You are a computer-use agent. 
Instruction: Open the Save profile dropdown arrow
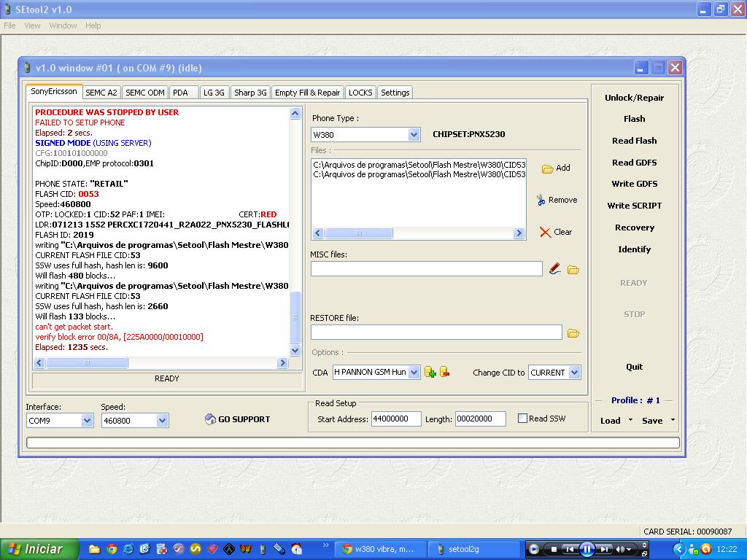tap(673, 419)
